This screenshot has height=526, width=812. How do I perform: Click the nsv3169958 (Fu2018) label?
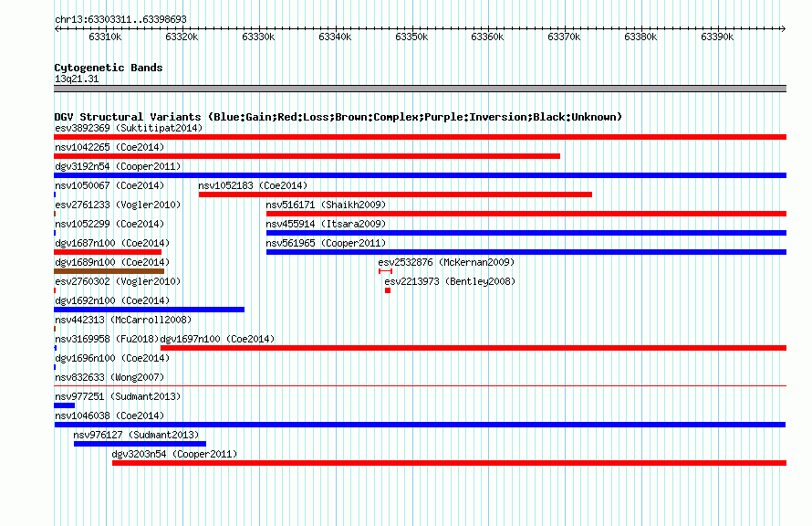[x=106, y=339]
